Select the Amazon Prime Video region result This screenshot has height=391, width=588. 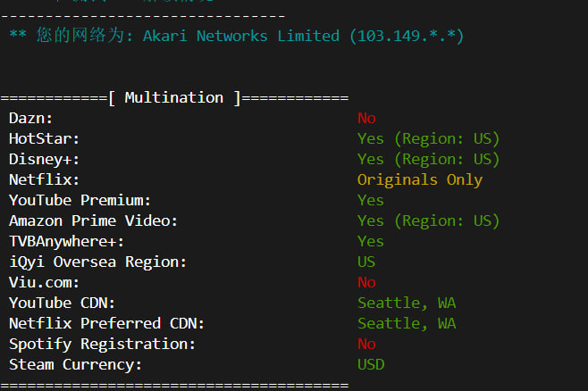428,220
